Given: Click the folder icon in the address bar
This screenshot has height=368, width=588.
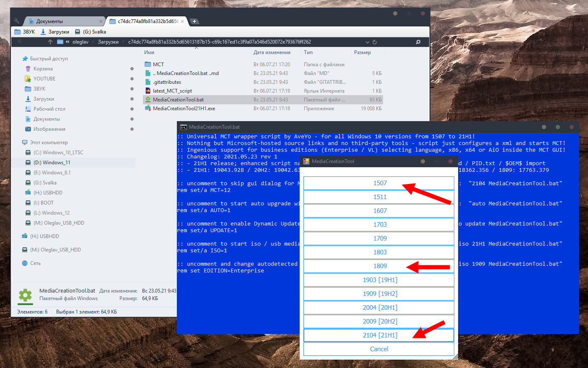Looking at the screenshot, I should 60,42.
